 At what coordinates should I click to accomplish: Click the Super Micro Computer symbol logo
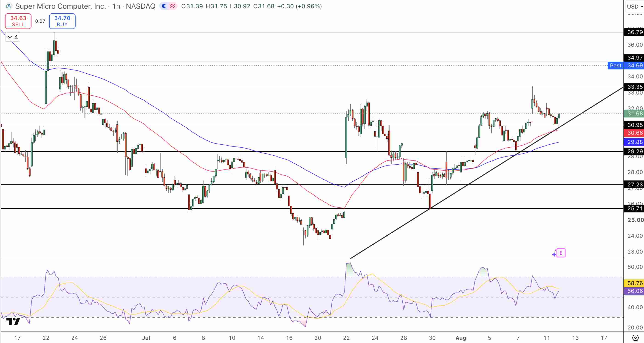pyautogui.click(x=9, y=6)
